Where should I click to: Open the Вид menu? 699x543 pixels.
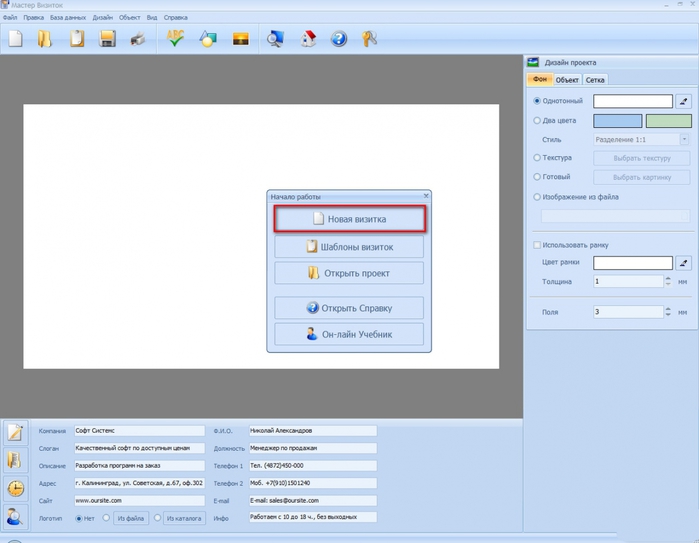tap(152, 17)
